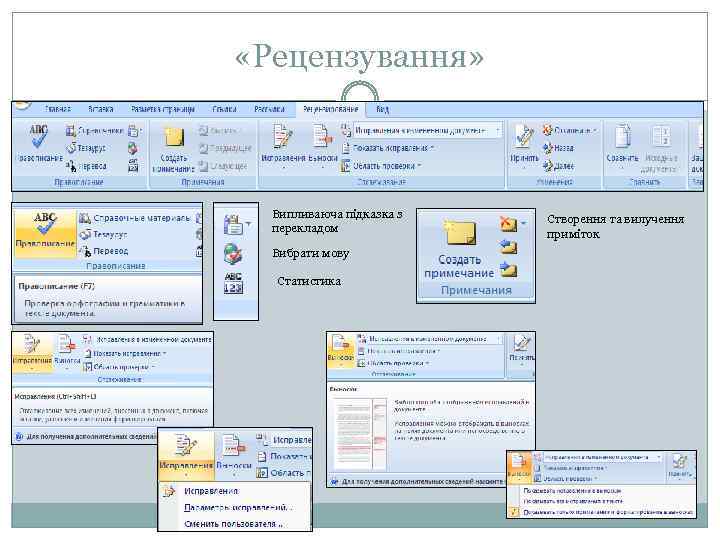Expand the Отклонить dropdown in top ribbon
The height and width of the screenshot is (540, 720).
pos(570,131)
